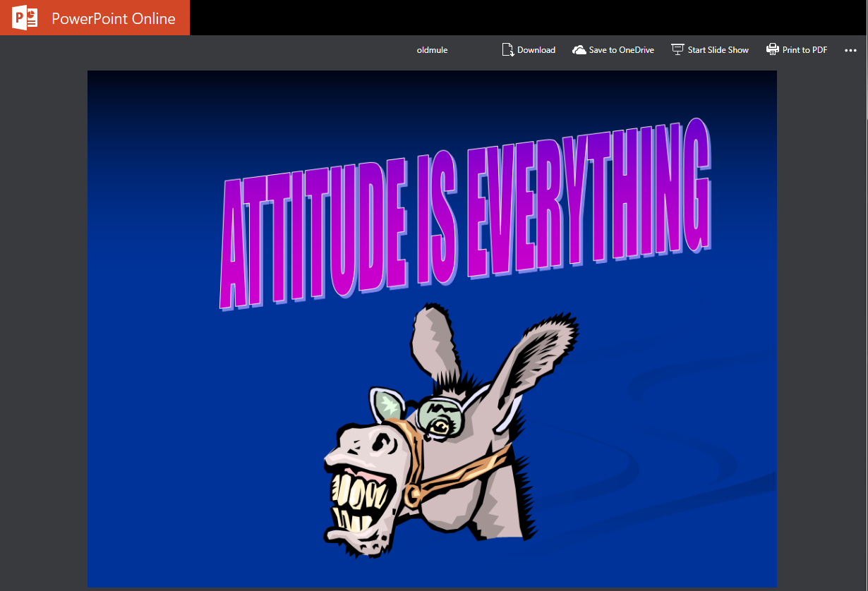Screen dimensions: 868x591
Task: Click the slide show screen icon
Action: pyautogui.click(x=677, y=49)
